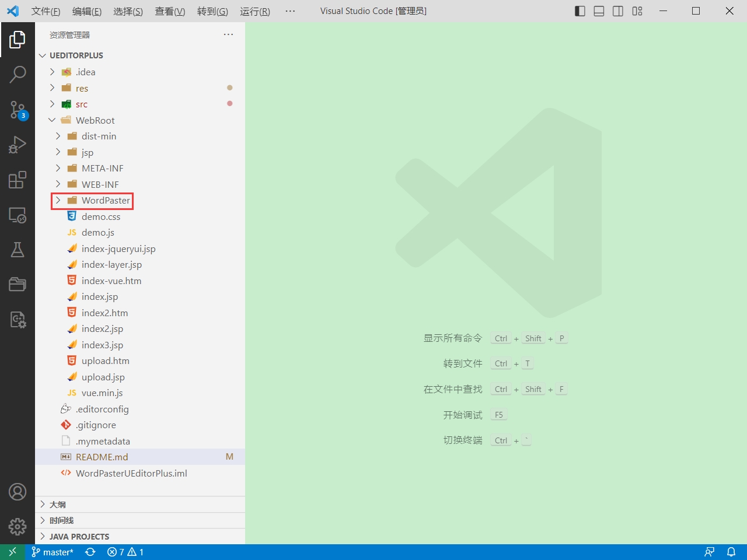Open index2.htm file
This screenshot has width=747, height=560.
click(x=140, y=313)
